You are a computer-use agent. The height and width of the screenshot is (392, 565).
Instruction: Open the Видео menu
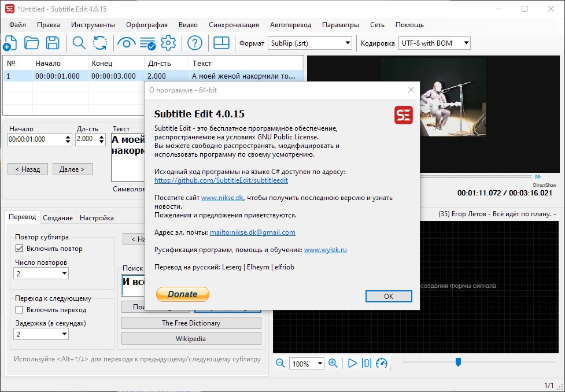tap(188, 25)
